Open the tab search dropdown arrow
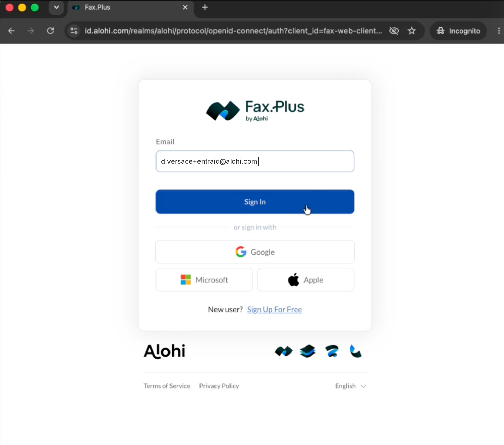This screenshot has height=445, width=504. pyautogui.click(x=56, y=7)
